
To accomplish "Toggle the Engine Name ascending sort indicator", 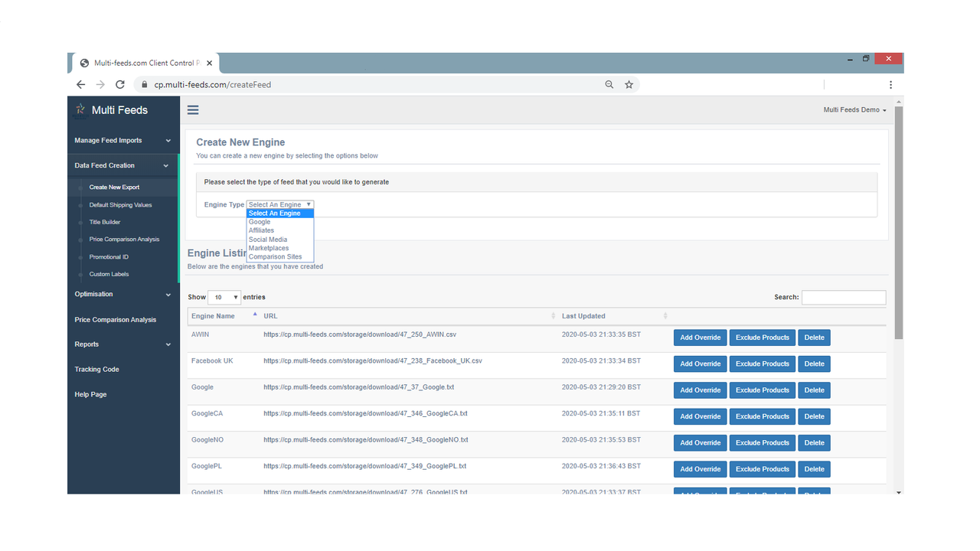I will pyautogui.click(x=254, y=314).
